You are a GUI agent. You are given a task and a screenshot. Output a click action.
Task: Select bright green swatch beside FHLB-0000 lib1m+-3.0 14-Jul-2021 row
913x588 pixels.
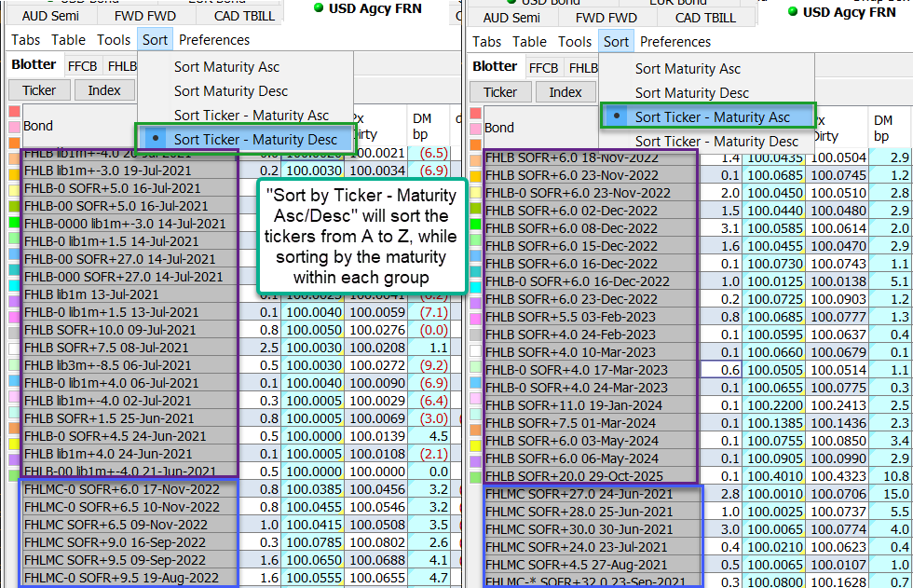(15, 222)
